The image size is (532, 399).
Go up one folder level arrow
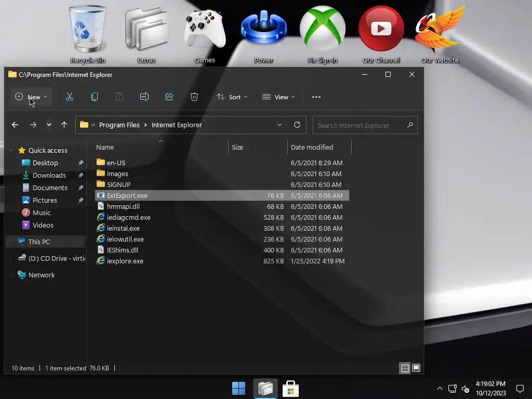tap(64, 125)
